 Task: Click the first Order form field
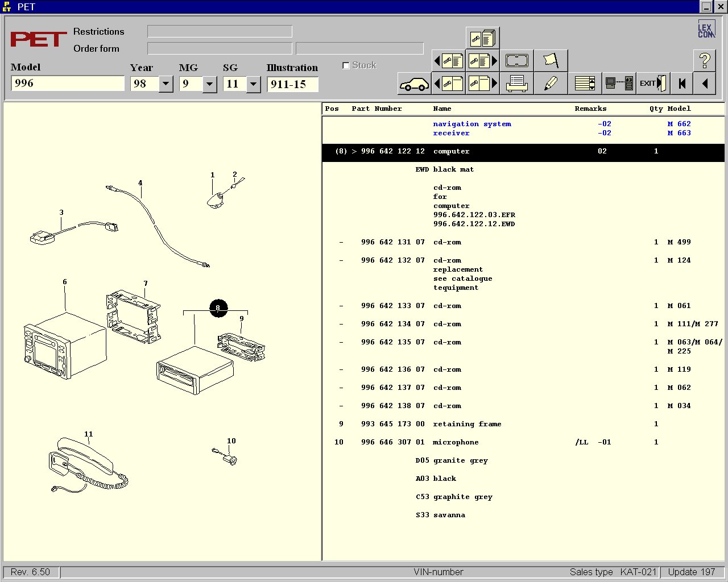(x=220, y=48)
